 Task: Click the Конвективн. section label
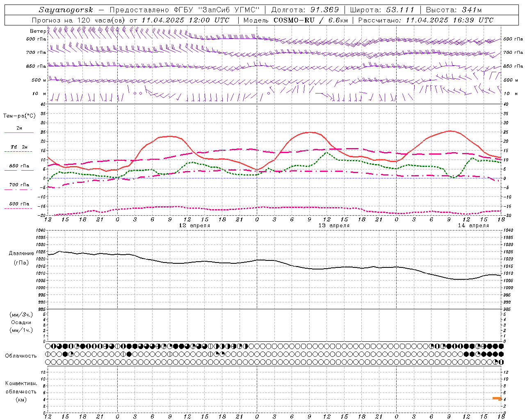[x=21, y=383]
